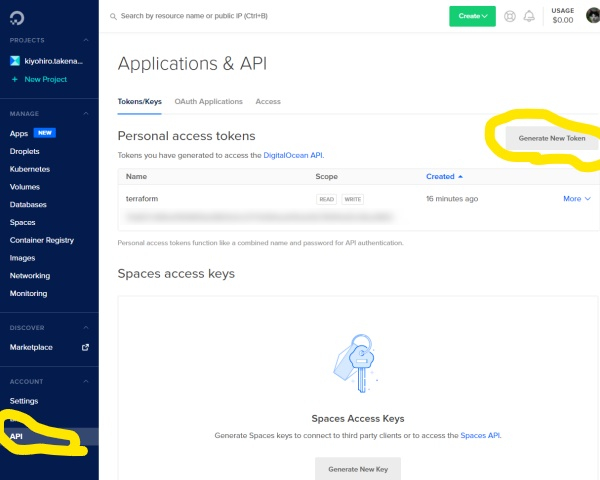Open Volumes in the sidebar
This screenshot has width=600, height=480.
pos(25,187)
